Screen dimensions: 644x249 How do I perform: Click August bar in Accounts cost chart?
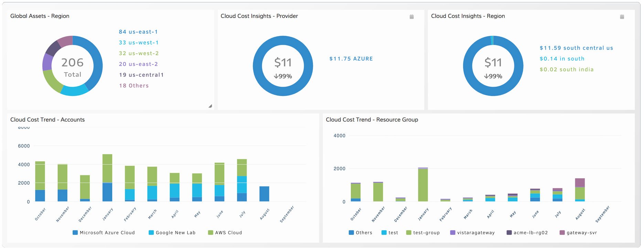(x=264, y=194)
